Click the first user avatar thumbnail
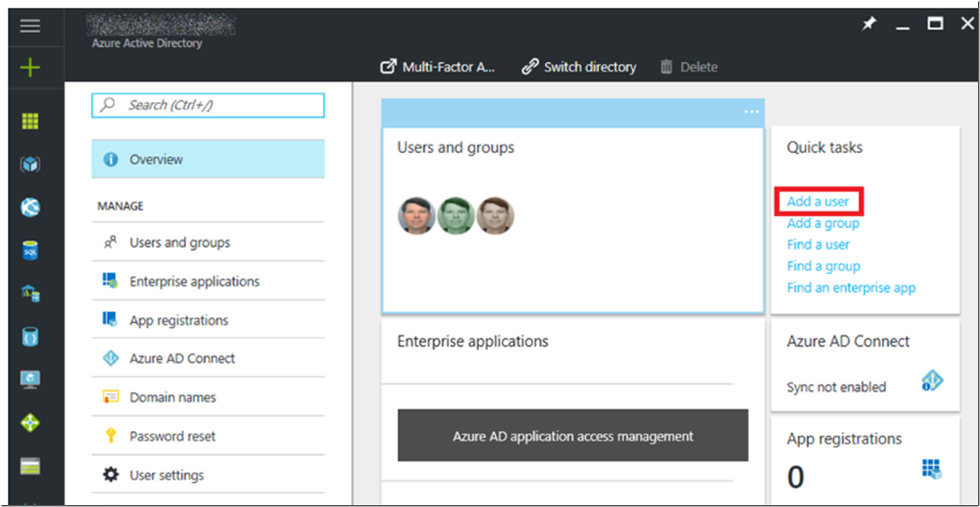 tap(416, 215)
